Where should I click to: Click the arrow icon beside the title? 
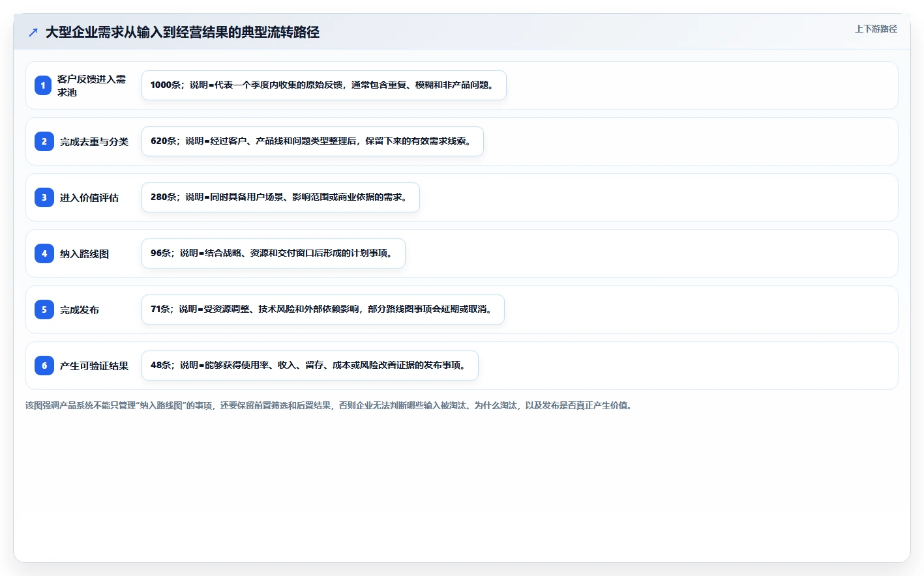pyautogui.click(x=33, y=32)
